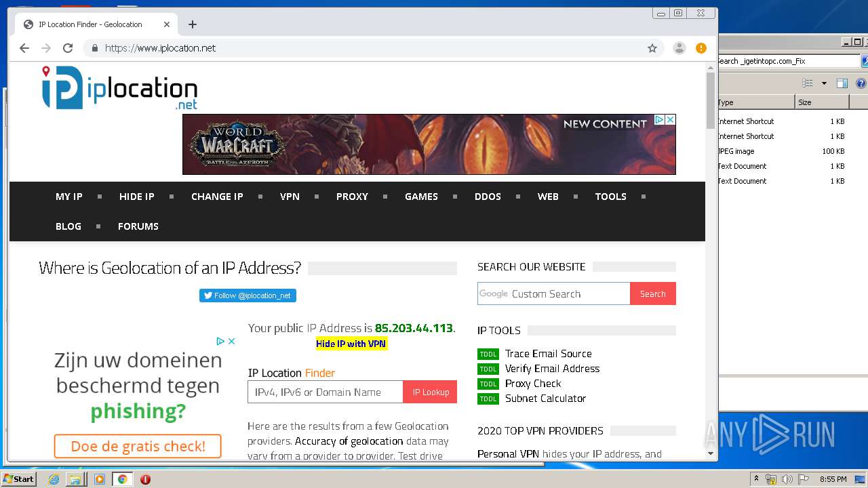Close the World of Warcraft ad

pyautogui.click(x=670, y=120)
